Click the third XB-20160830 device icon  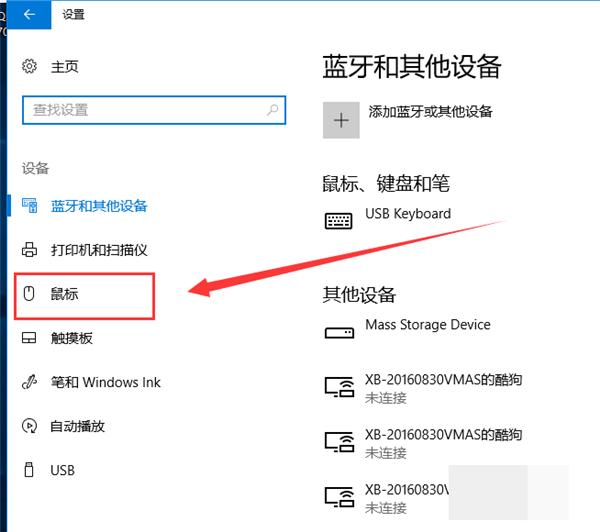[339, 497]
